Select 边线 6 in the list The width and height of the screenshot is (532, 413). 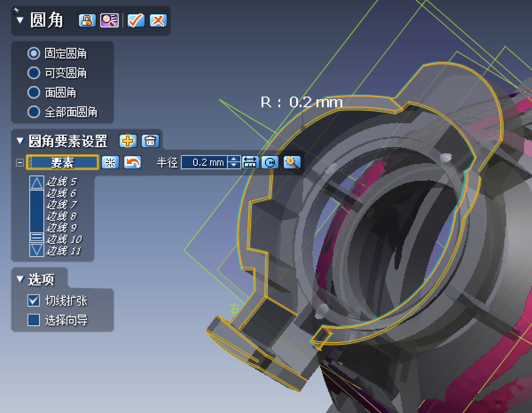pyautogui.click(x=62, y=193)
